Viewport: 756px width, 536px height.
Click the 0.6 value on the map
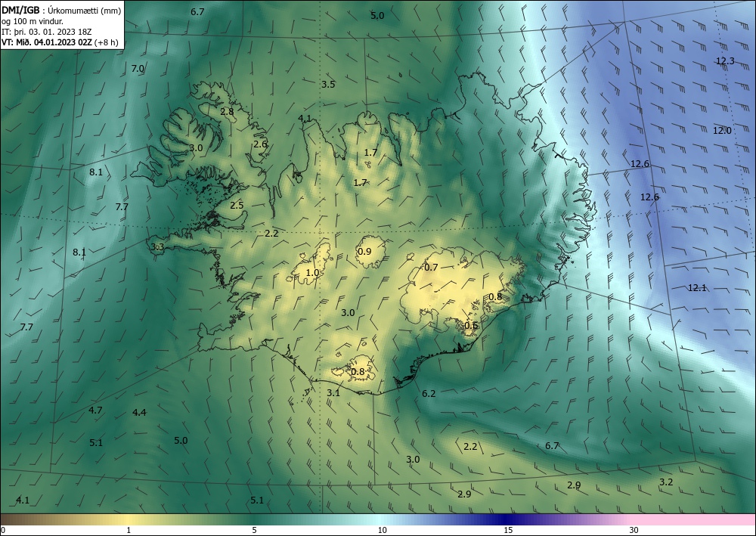[471, 325]
